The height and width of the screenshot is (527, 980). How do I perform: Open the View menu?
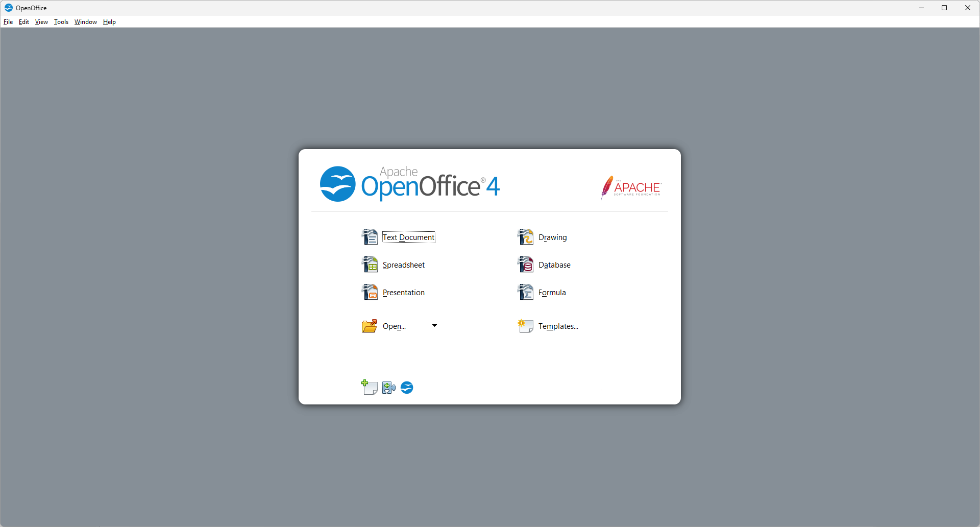pyautogui.click(x=41, y=21)
